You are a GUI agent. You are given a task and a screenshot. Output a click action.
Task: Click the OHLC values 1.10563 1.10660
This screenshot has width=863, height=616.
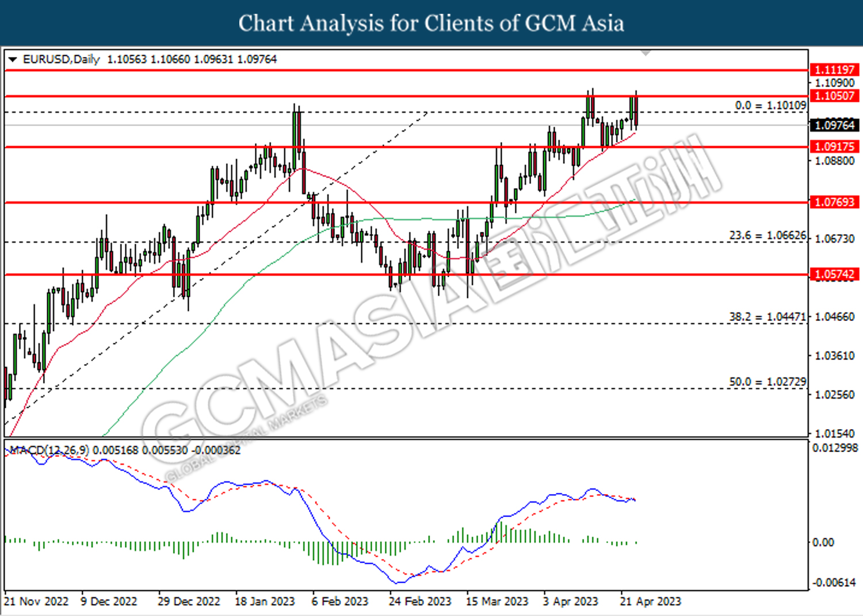click(x=148, y=59)
